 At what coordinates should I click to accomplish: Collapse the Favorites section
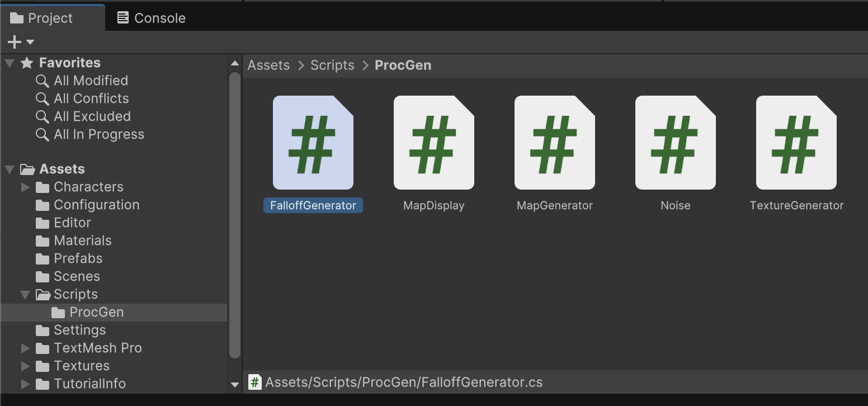click(10, 63)
